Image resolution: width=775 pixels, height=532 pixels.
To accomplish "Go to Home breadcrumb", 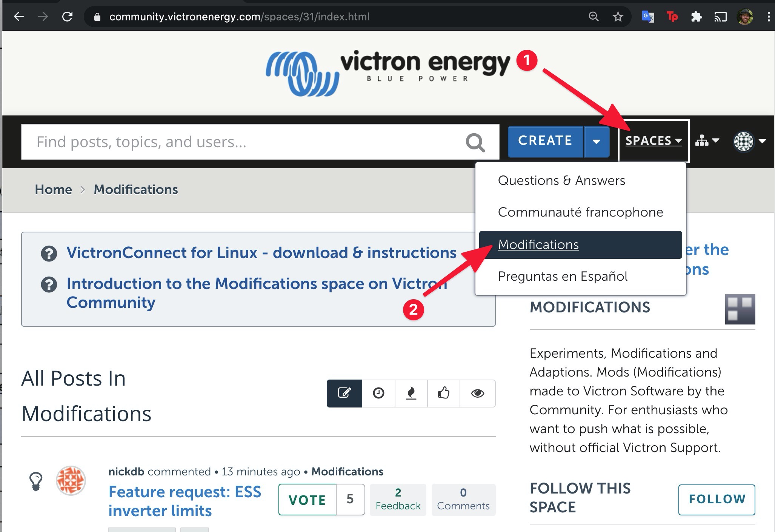I will click(x=53, y=189).
